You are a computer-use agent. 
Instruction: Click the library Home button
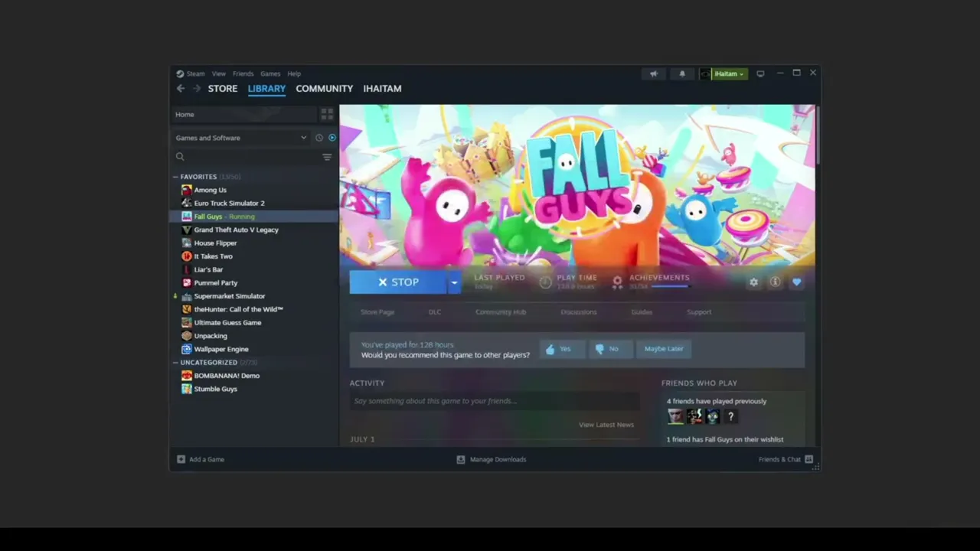pyautogui.click(x=243, y=114)
